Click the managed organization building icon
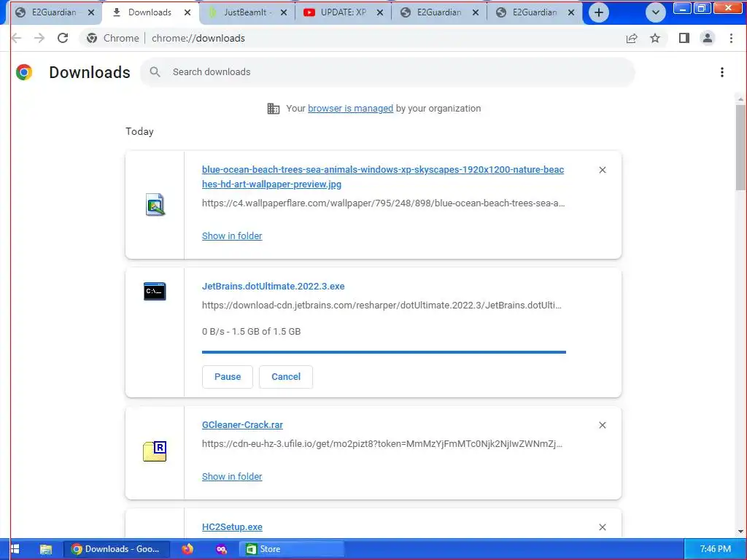This screenshot has width=747, height=560. (274, 109)
